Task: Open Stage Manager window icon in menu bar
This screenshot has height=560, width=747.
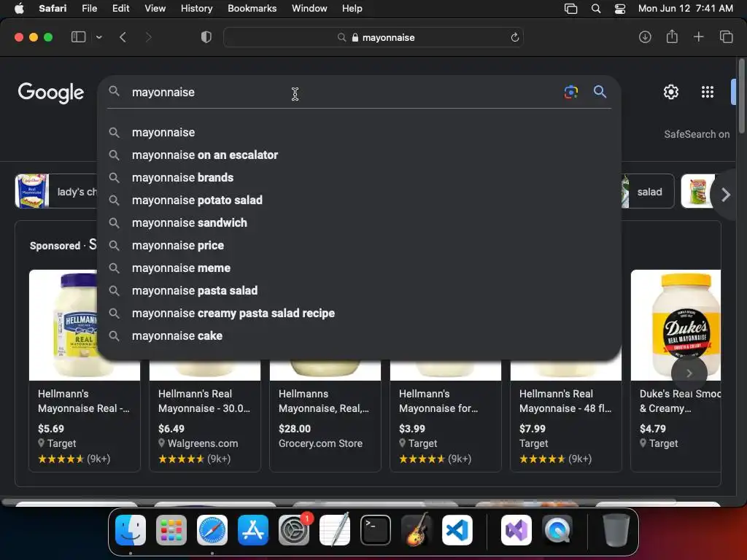Action: coord(570,9)
